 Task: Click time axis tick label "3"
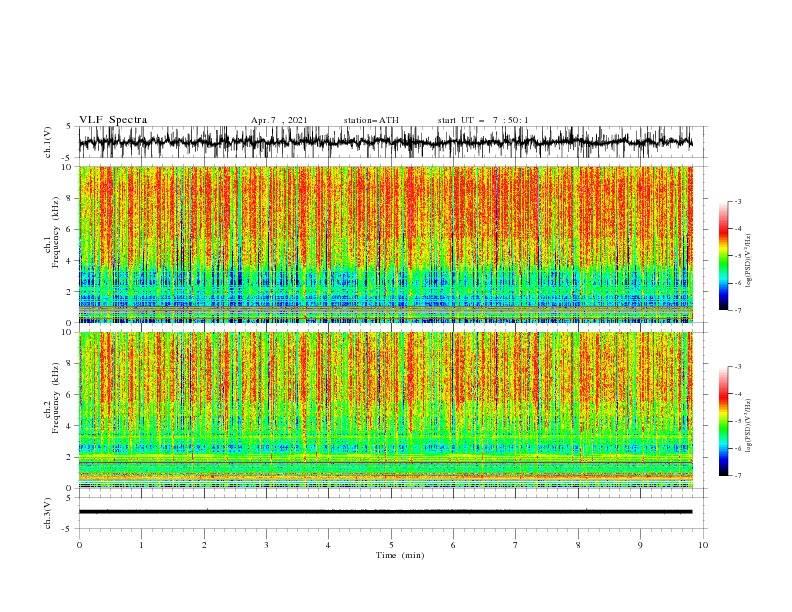266,545
